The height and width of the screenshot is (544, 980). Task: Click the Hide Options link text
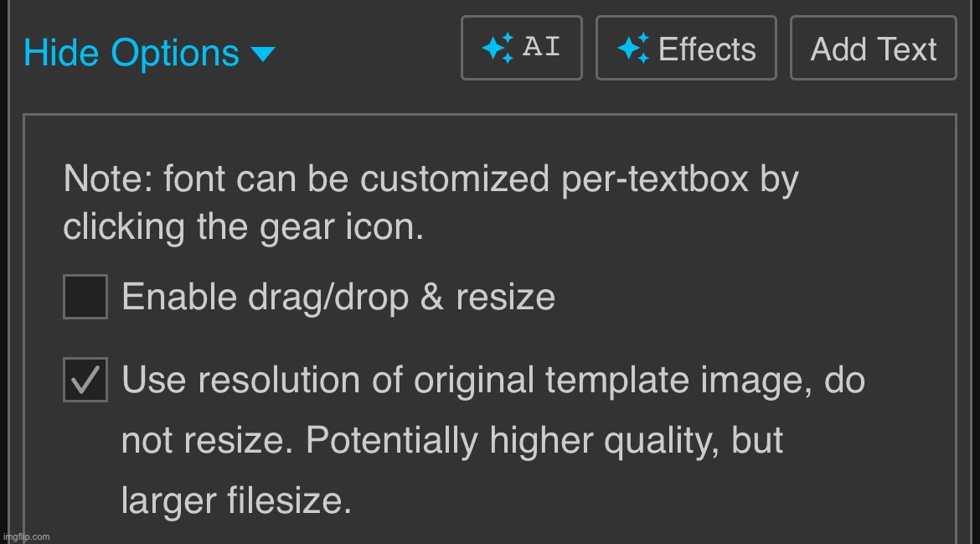point(132,54)
